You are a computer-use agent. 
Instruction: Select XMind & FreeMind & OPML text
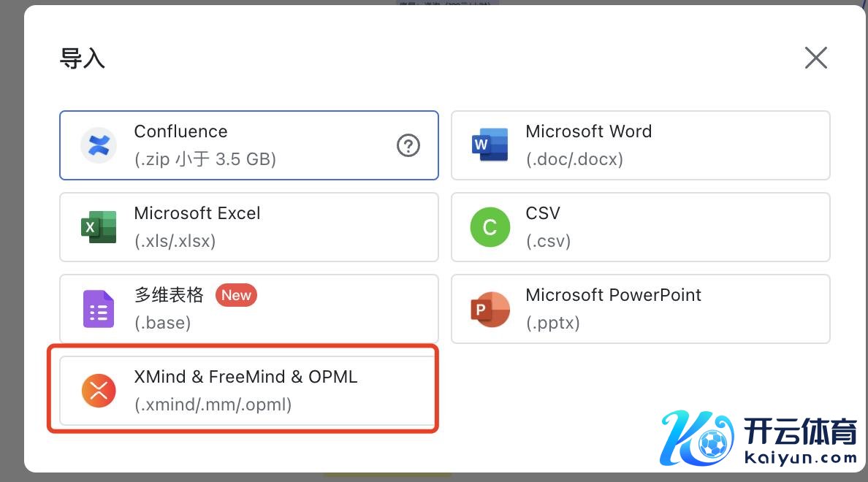(x=245, y=377)
